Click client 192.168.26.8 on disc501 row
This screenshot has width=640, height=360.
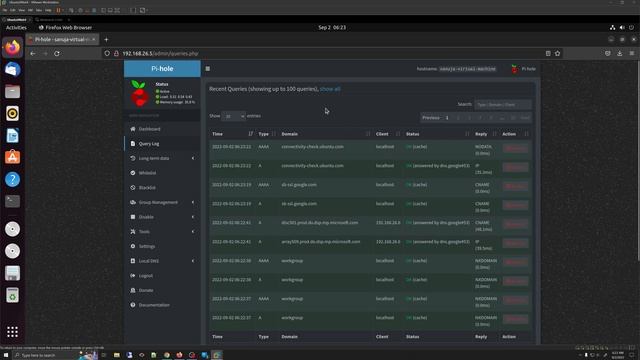388,223
